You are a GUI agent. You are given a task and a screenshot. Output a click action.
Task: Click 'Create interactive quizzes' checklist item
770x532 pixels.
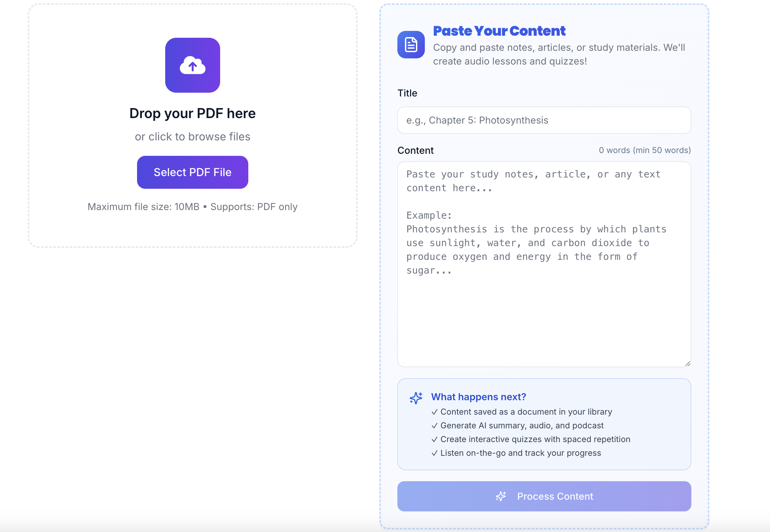pos(535,439)
